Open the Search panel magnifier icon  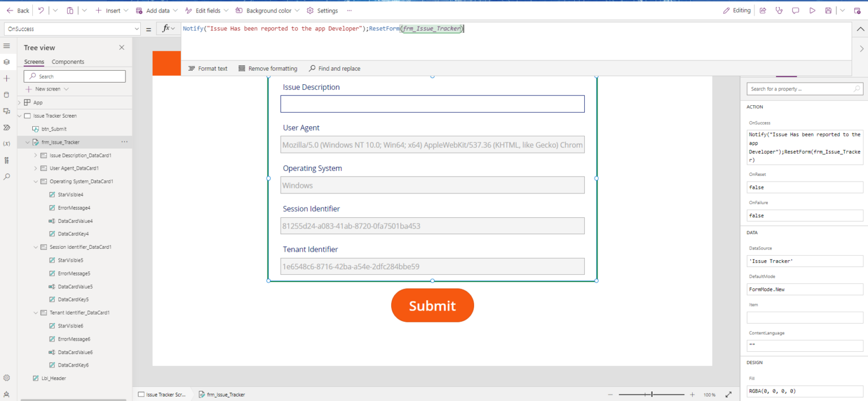[x=7, y=176]
